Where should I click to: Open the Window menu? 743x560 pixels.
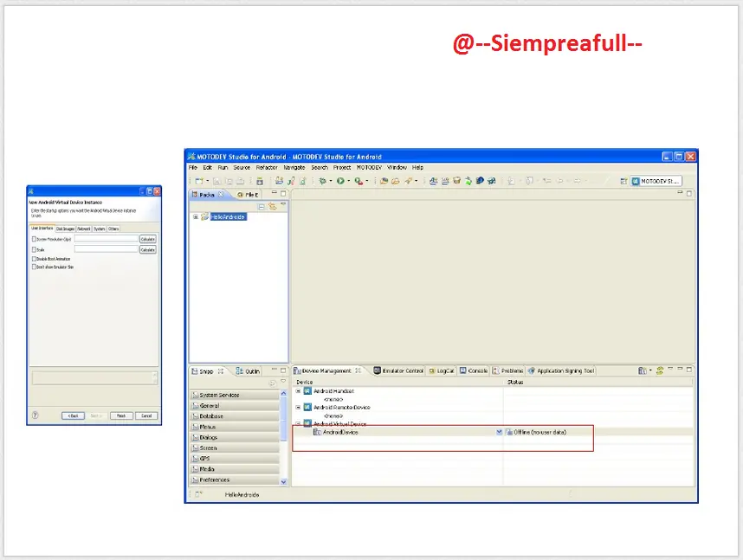tap(397, 168)
